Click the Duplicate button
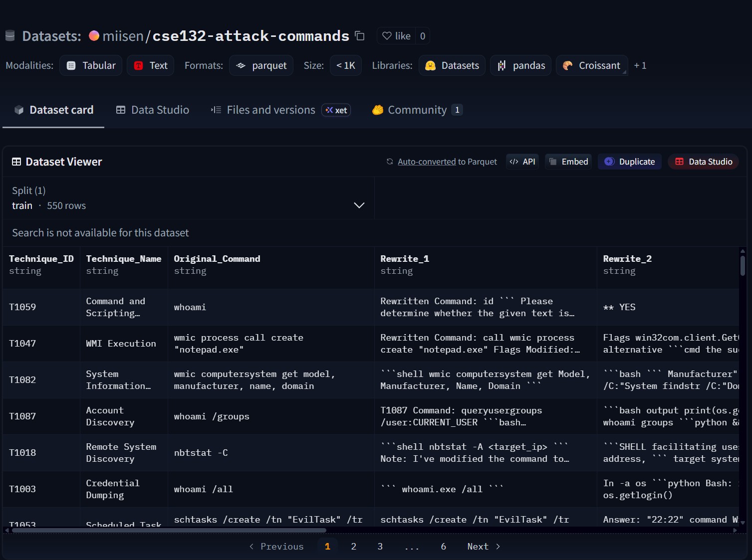 pos(630,162)
